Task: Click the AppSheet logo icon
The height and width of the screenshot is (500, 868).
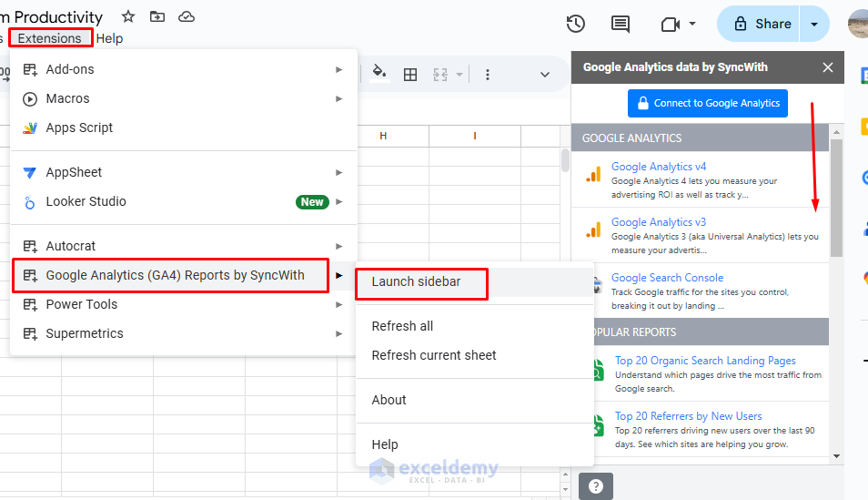Action: 30,173
